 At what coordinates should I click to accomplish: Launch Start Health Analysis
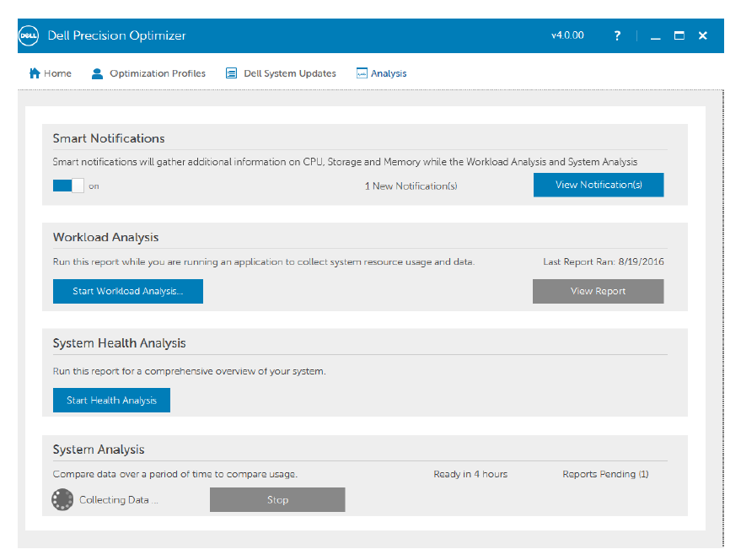[111, 400]
